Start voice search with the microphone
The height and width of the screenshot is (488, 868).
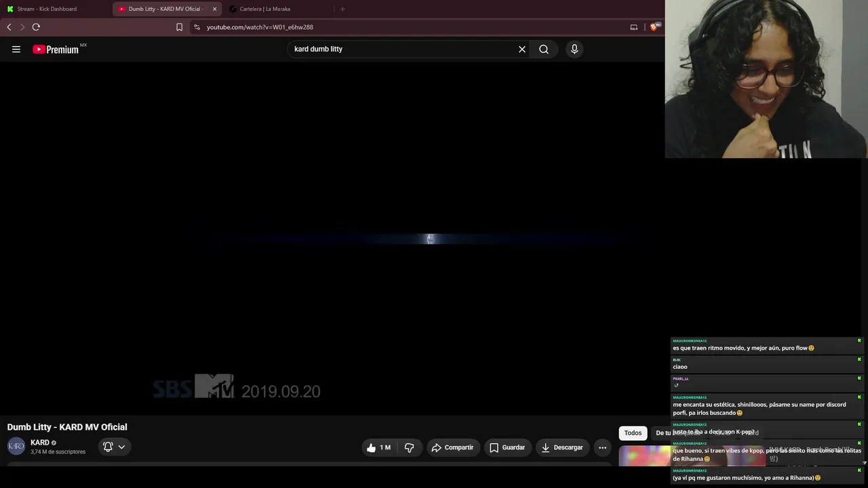click(x=574, y=49)
